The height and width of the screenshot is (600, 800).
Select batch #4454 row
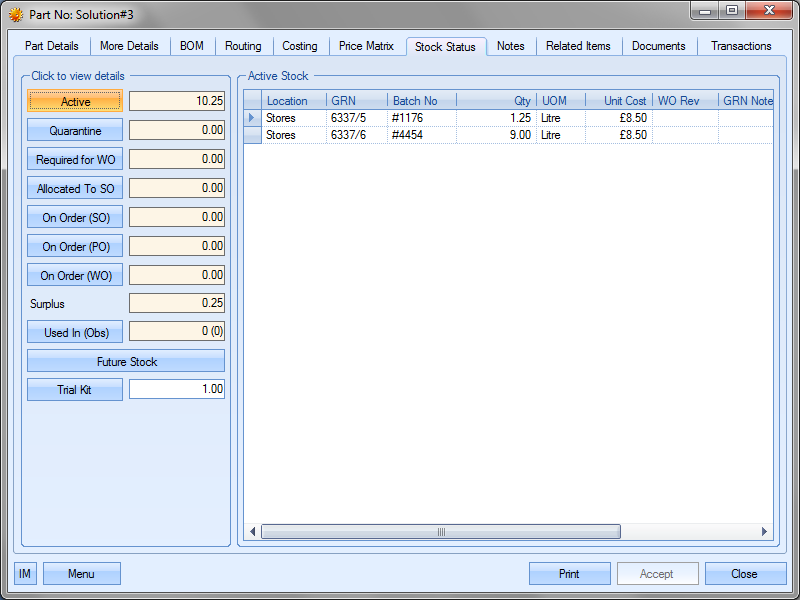421,135
